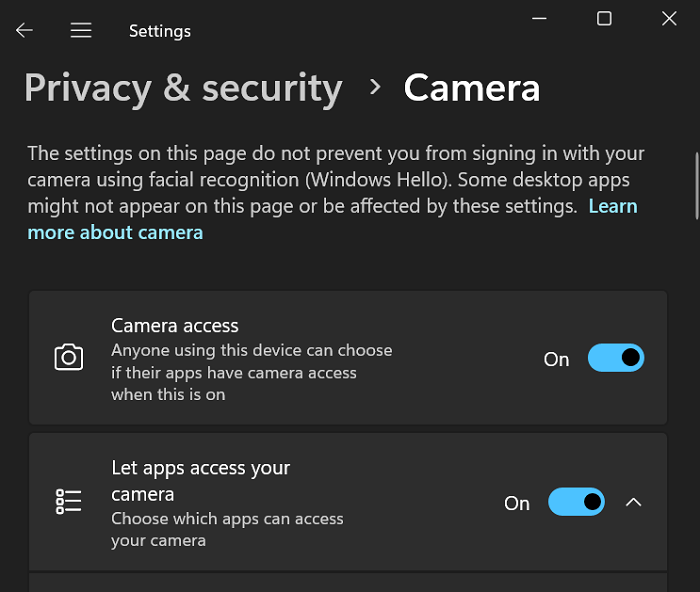Minimize the Settings window
The height and width of the screenshot is (592, 700).
tap(538, 18)
